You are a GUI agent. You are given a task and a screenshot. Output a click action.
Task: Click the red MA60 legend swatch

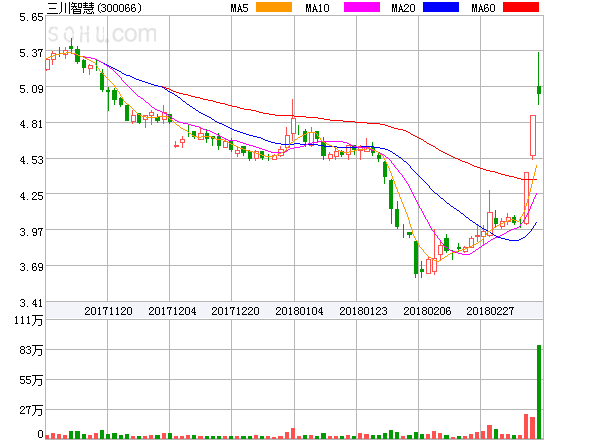(521, 7)
